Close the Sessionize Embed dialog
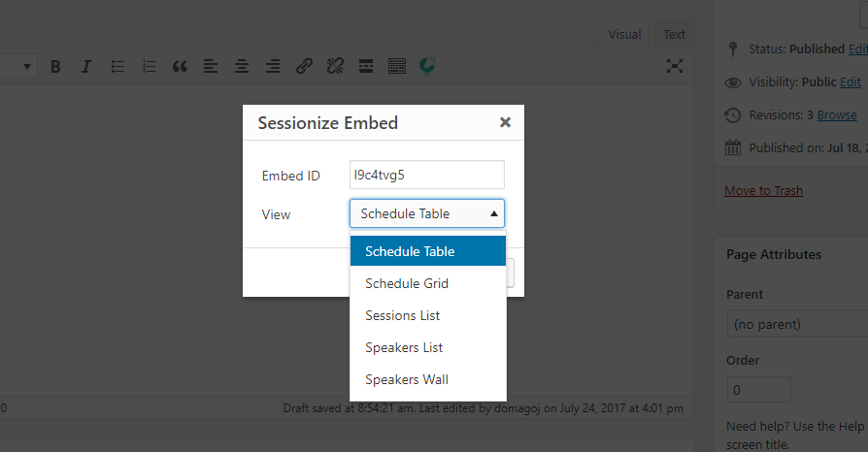868x452 pixels. pyautogui.click(x=505, y=122)
